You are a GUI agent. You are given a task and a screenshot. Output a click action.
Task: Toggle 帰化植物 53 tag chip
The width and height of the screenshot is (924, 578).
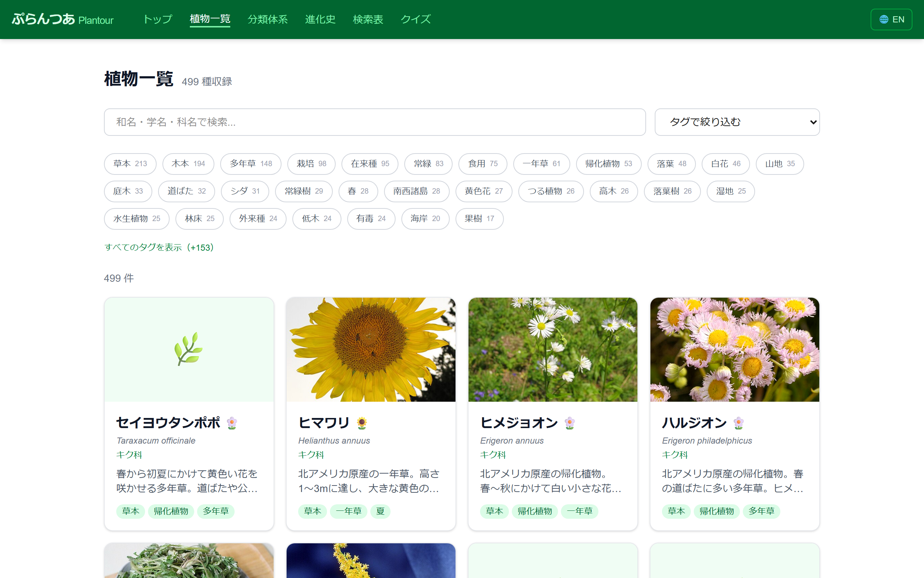click(609, 164)
